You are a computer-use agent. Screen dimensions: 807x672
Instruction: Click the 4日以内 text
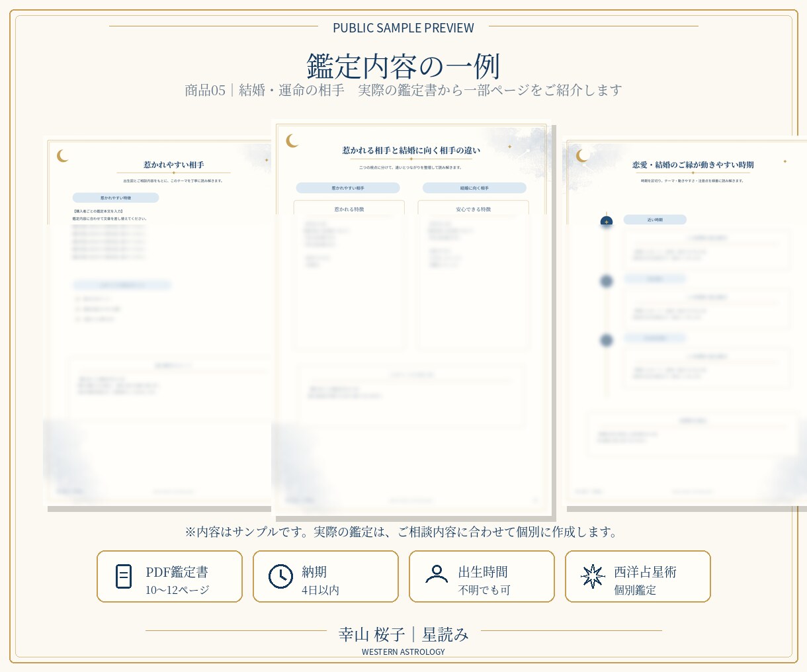[320, 590]
